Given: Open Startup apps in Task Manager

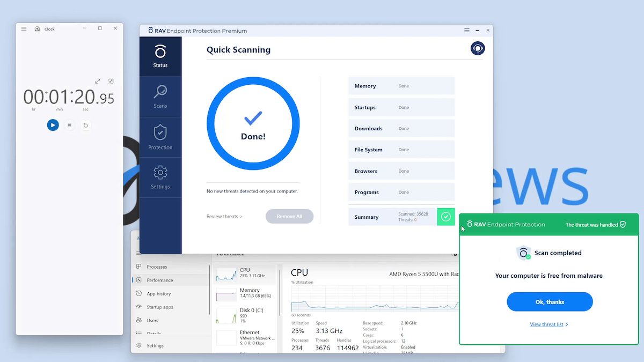Looking at the screenshot, I should coord(160,307).
